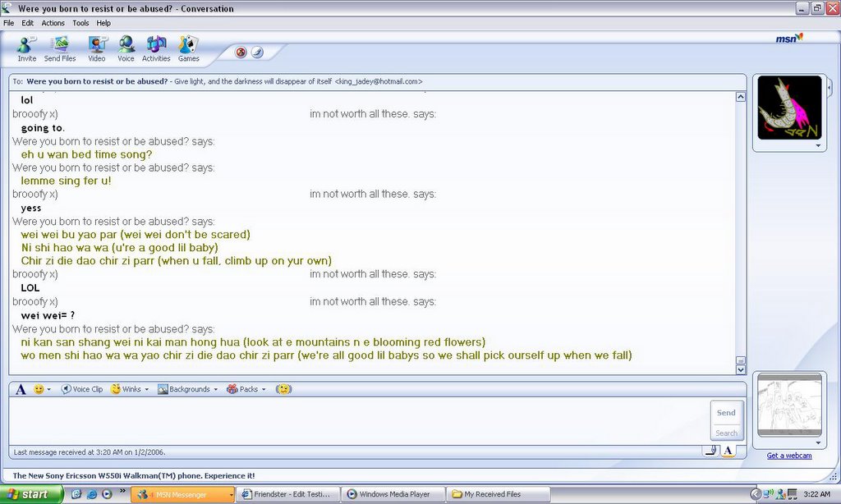
Task: Click the first quick launch icon
Action: 76,494
